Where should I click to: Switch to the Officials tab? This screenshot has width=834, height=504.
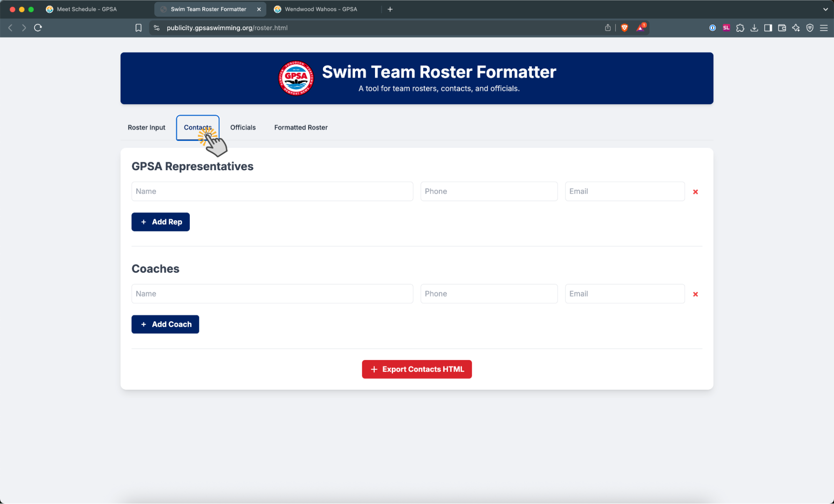click(x=243, y=128)
